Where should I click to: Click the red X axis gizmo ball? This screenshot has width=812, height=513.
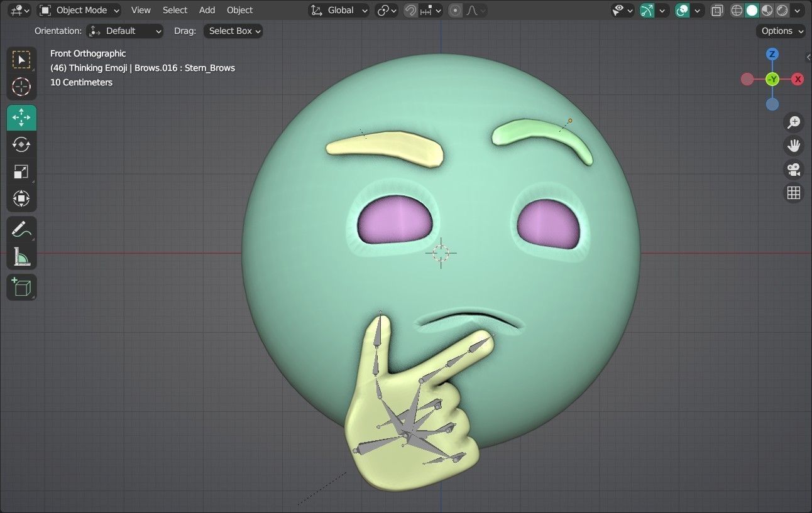pos(798,79)
